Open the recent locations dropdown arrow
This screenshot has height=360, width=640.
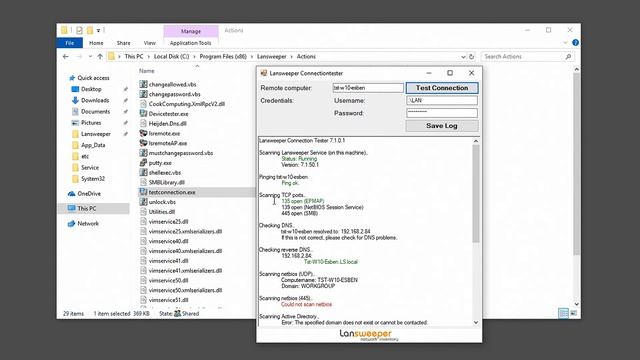(x=90, y=57)
